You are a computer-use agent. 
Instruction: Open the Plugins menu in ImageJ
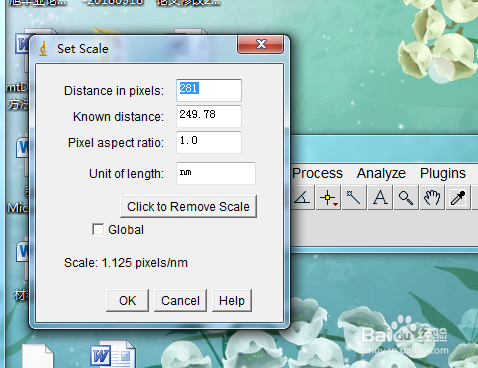click(443, 173)
